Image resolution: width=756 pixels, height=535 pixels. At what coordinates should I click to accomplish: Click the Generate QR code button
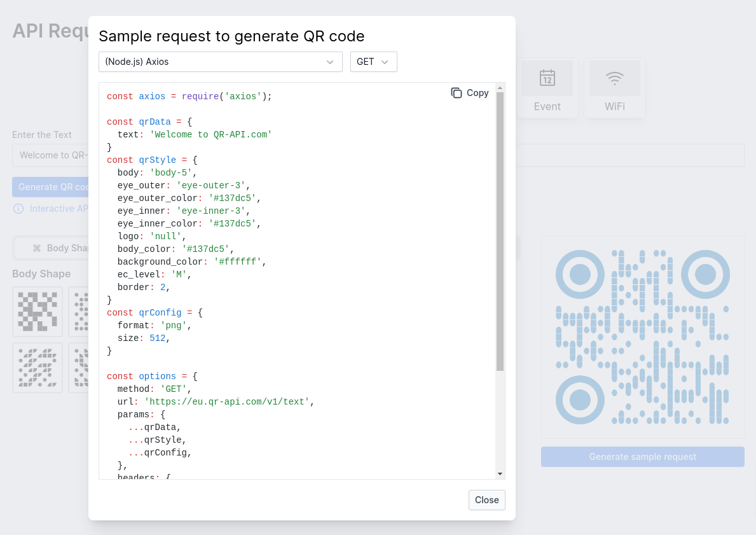[51, 187]
